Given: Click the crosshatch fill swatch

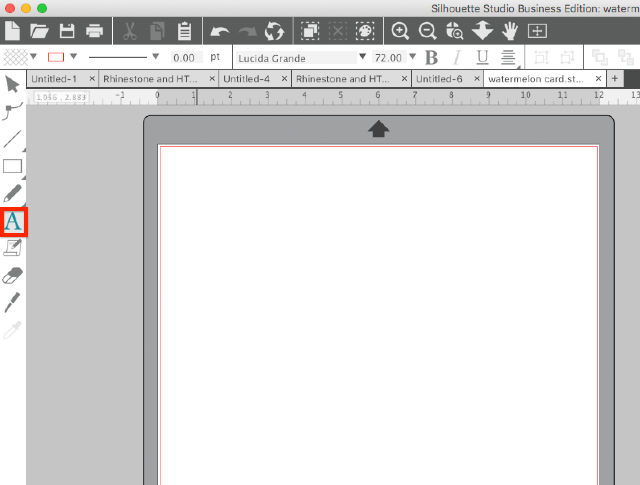Looking at the screenshot, I should click(x=16, y=57).
